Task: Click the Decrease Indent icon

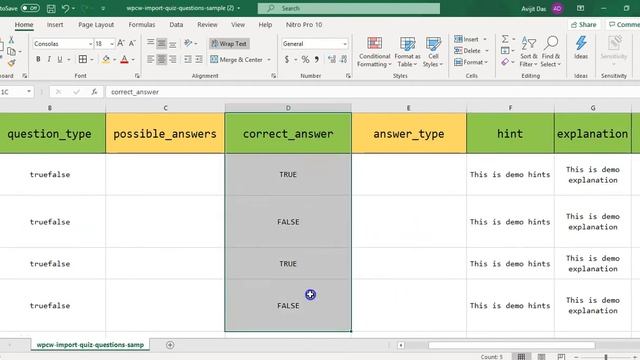Action: tap(188, 60)
